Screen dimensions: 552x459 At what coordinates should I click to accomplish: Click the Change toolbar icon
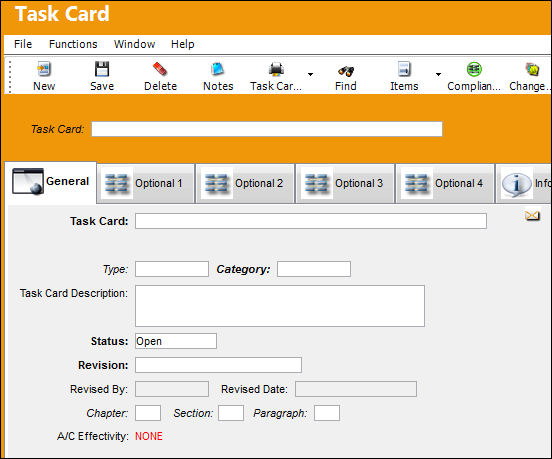tap(532, 69)
